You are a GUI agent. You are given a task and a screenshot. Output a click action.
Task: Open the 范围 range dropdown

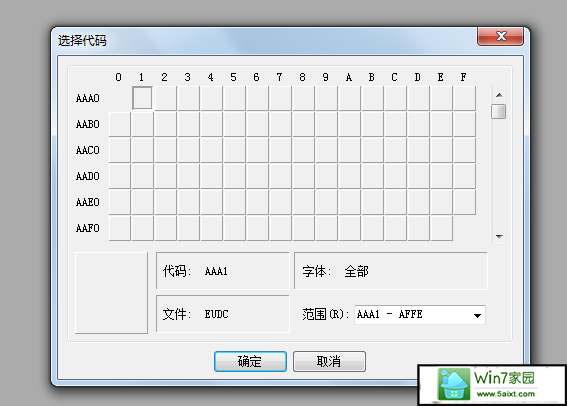[x=419, y=315]
